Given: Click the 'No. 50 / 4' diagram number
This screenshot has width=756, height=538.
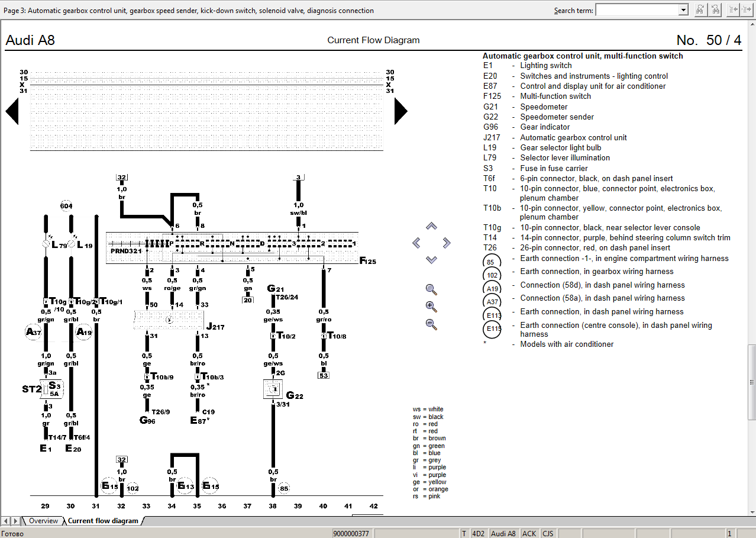Looking at the screenshot, I should (x=709, y=40).
